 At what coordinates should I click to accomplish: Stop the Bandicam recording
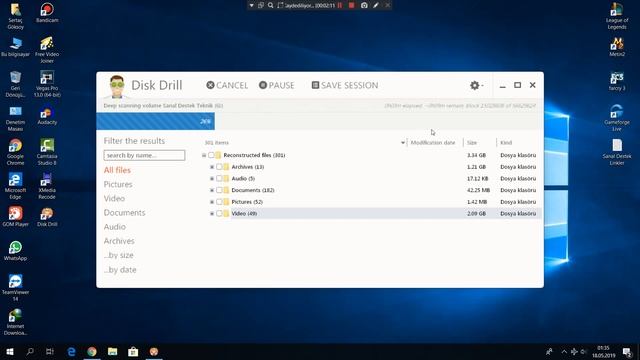[351, 5]
